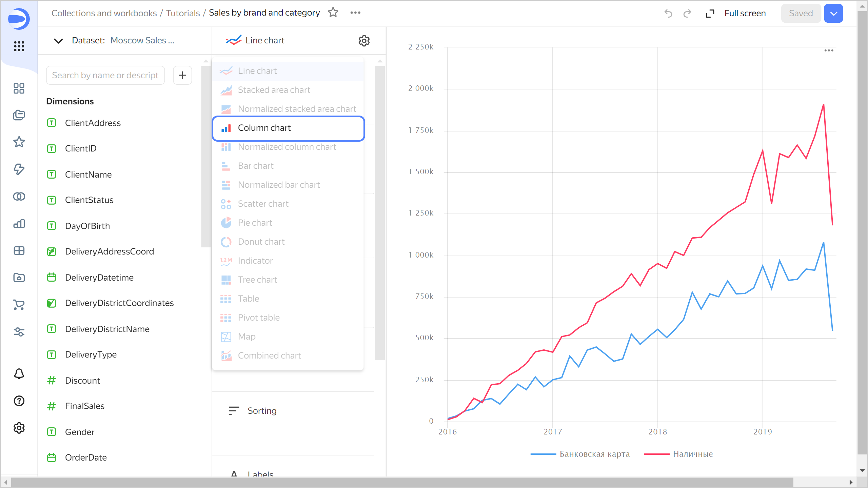Click the field search input box
Image resolution: width=868 pixels, height=488 pixels.
[105, 75]
